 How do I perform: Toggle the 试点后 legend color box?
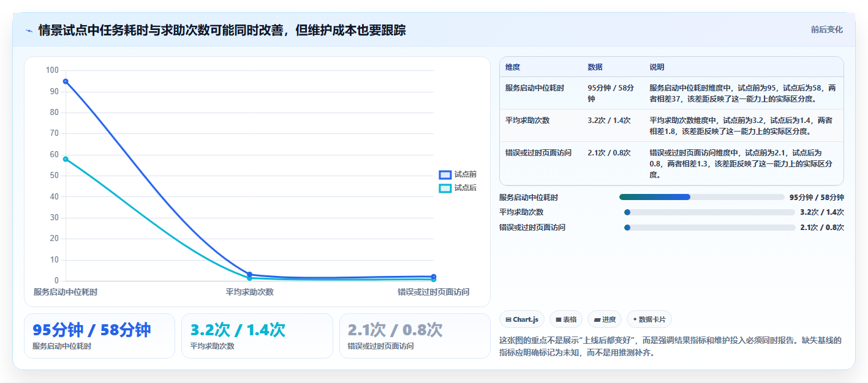[445, 188]
